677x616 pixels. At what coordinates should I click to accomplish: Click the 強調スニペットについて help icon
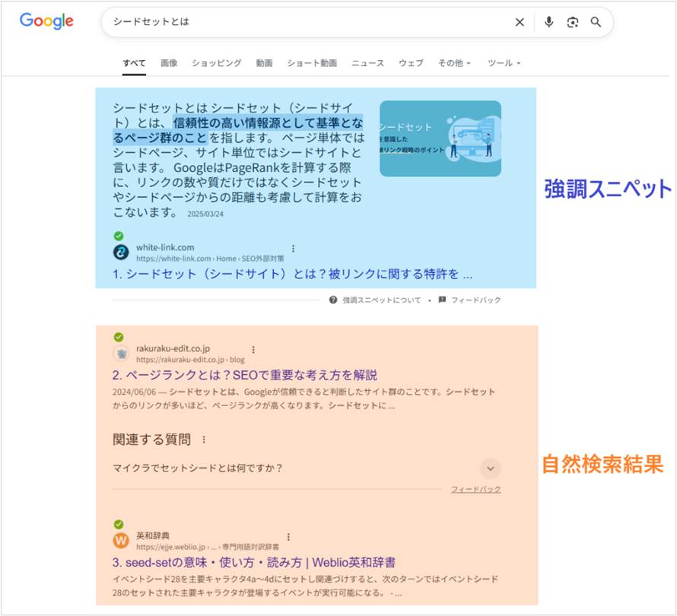coord(333,300)
